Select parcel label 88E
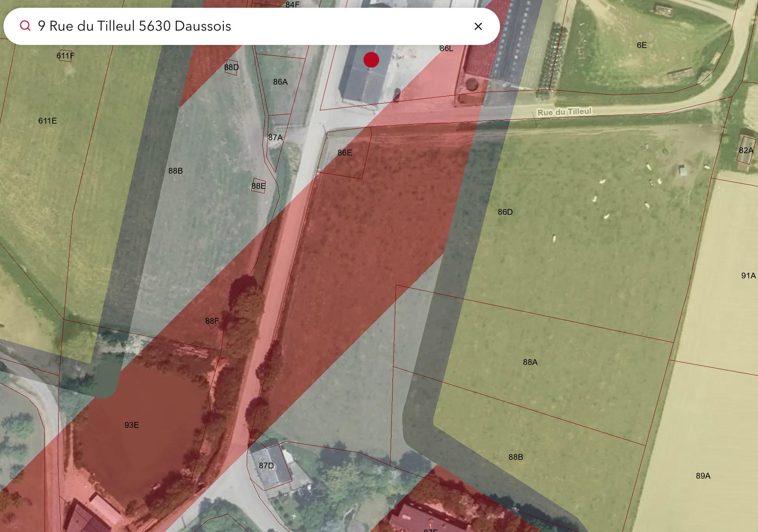 tap(258, 186)
